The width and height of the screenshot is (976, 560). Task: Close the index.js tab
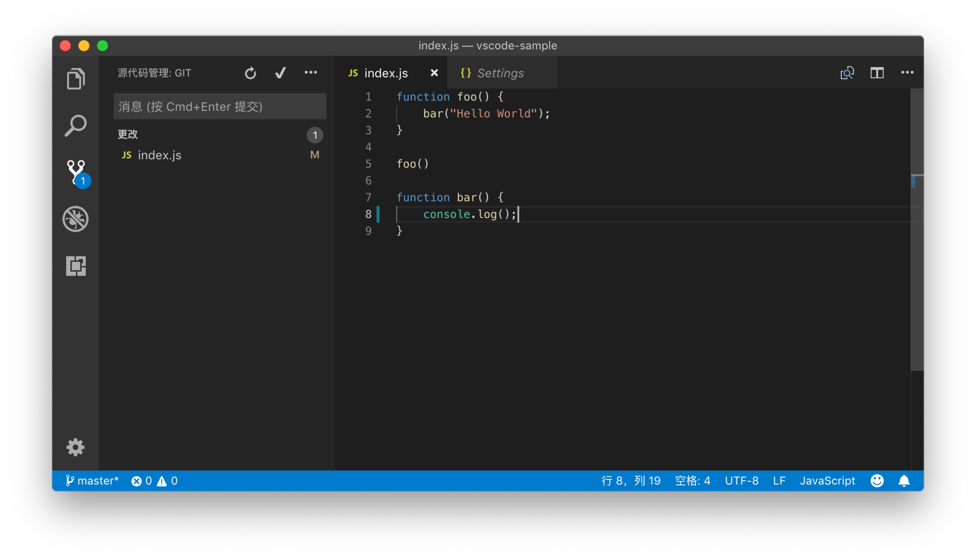434,73
